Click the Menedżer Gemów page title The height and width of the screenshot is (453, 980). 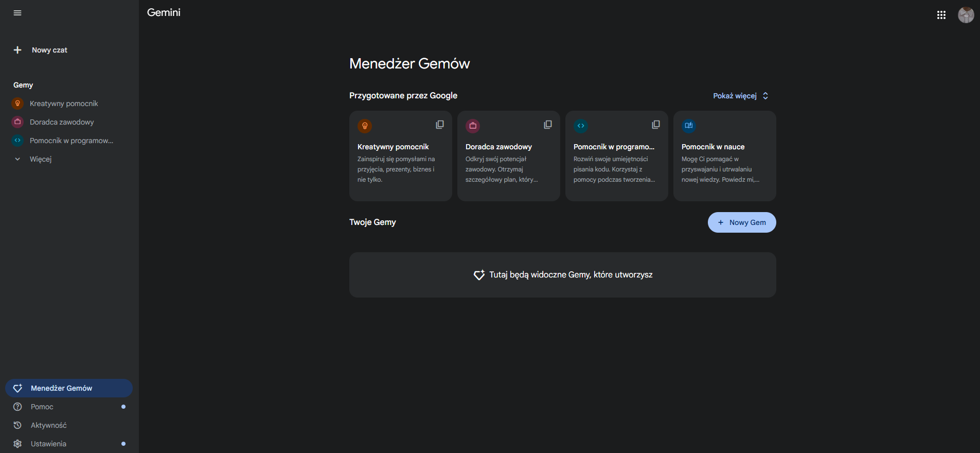point(409,63)
